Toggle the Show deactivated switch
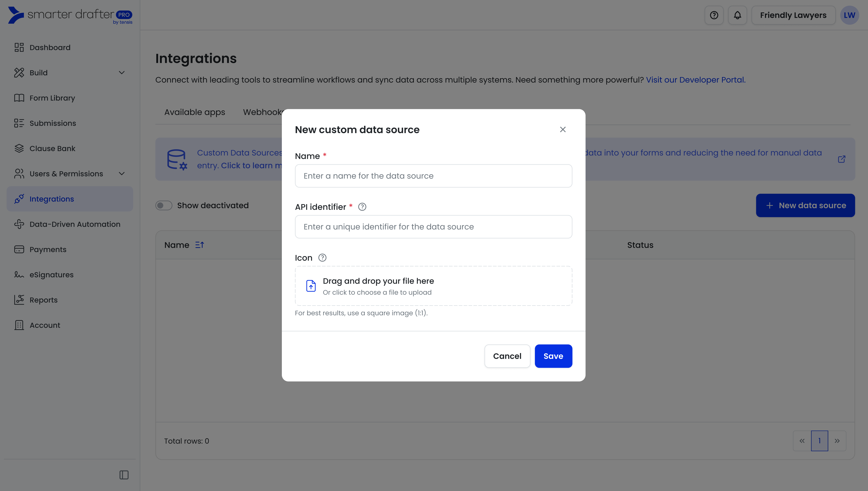 coord(164,205)
